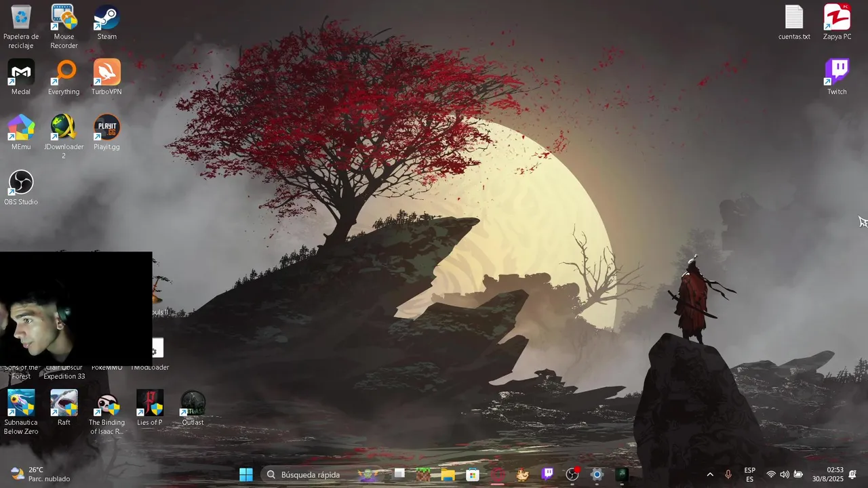868x488 pixels.
Task: Click the battery status tray icon
Action: coord(799,474)
